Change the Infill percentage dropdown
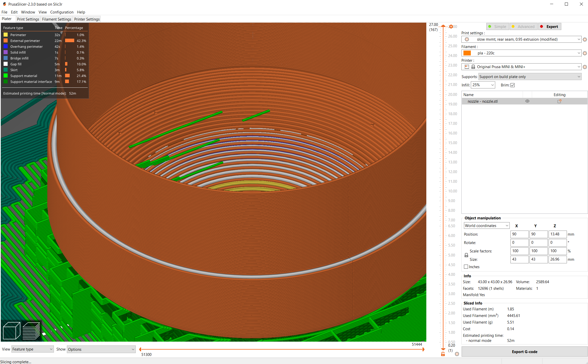 pyautogui.click(x=483, y=85)
